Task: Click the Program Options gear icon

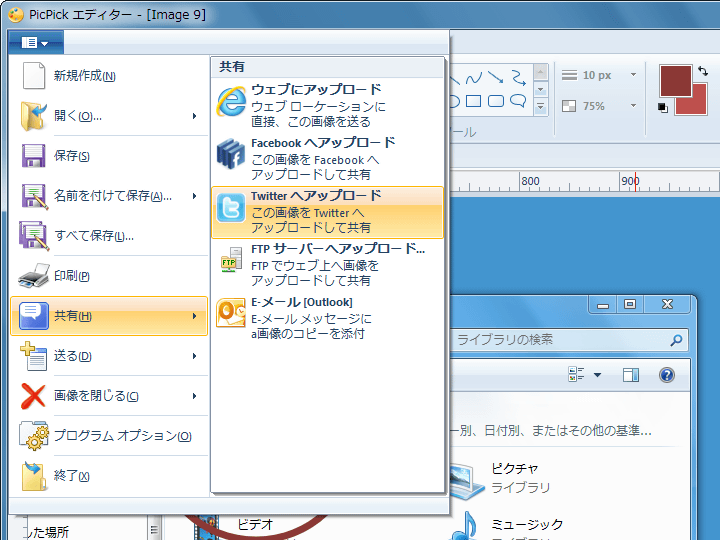Action: (x=34, y=435)
